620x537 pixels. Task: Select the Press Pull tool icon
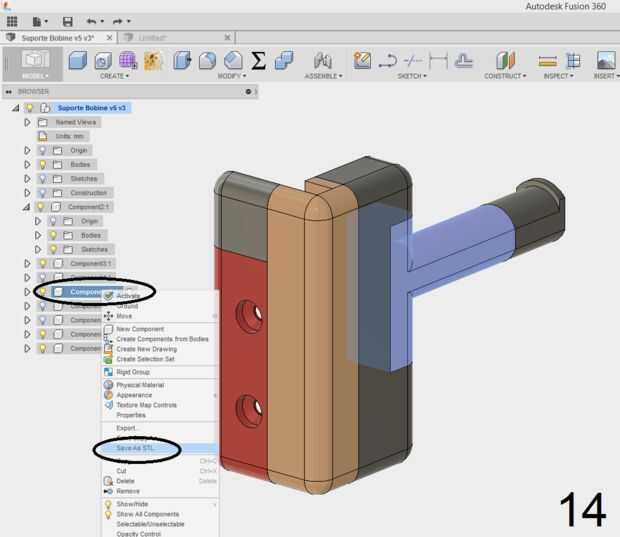(x=182, y=61)
